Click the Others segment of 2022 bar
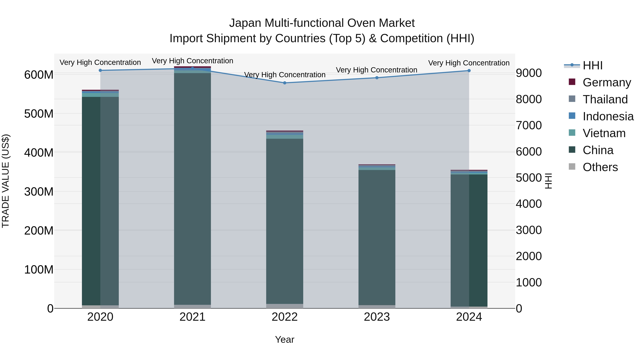The image size is (644, 362). point(285,306)
